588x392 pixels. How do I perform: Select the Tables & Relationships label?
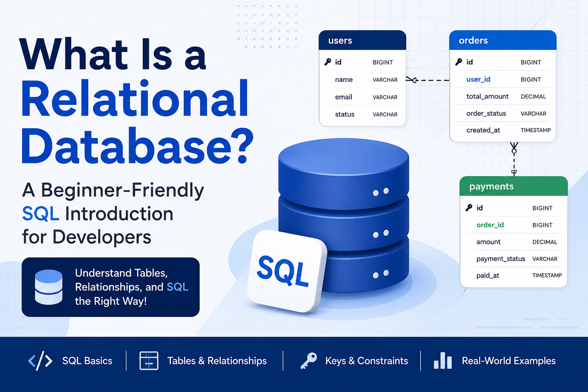click(217, 361)
